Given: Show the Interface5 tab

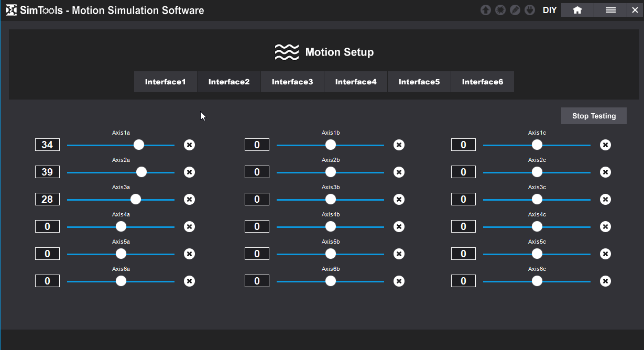Looking at the screenshot, I should pyautogui.click(x=419, y=82).
